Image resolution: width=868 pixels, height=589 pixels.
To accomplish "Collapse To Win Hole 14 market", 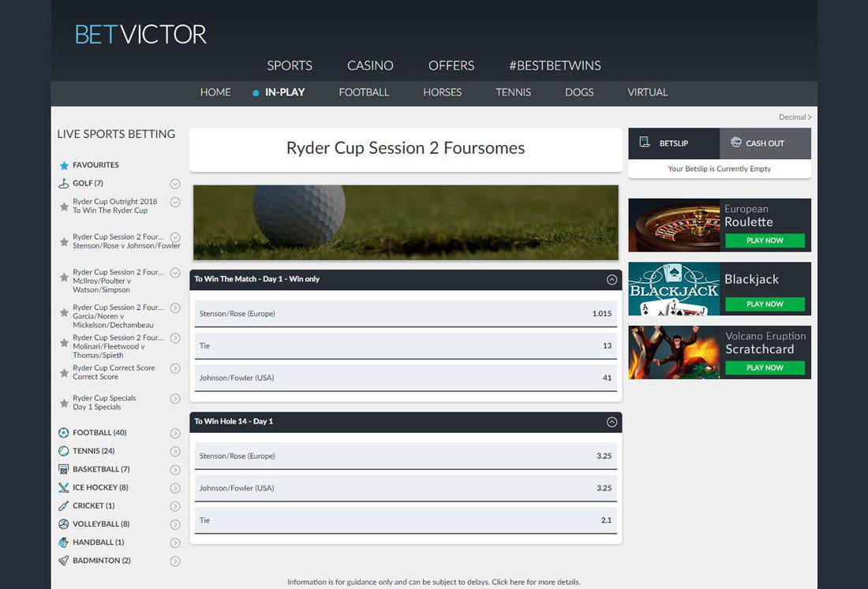I will 612,422.
